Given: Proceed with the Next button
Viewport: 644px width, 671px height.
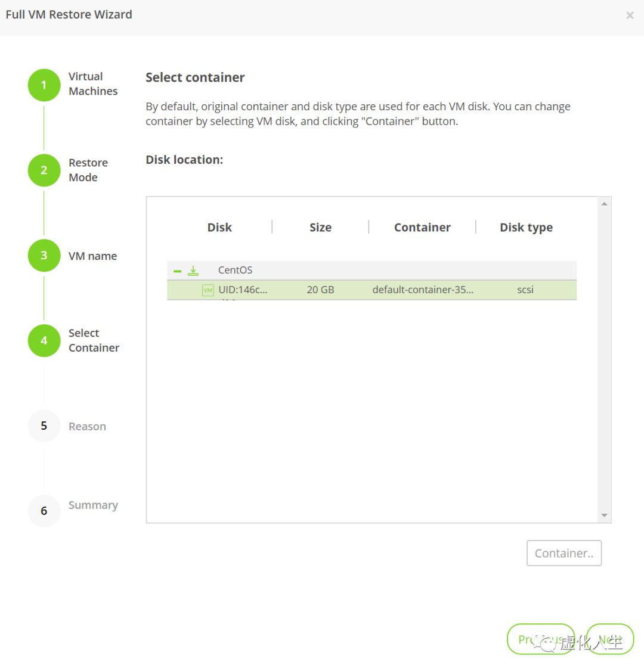Looking at the screenshot, I should coord(610,639).
